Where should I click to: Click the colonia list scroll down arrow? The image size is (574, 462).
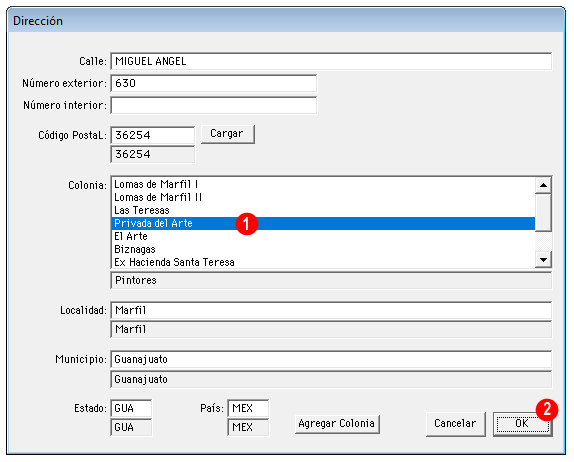(x=543, y=260)
